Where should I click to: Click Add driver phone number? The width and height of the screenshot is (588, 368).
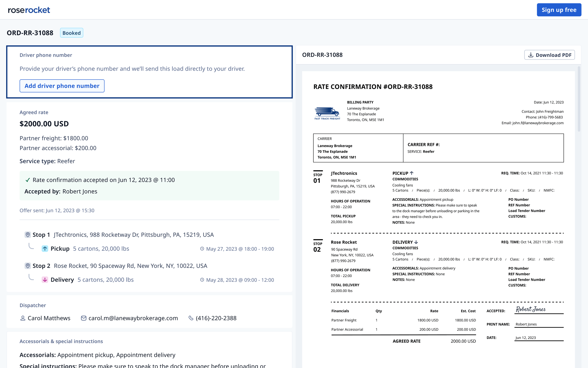[62, 86]
